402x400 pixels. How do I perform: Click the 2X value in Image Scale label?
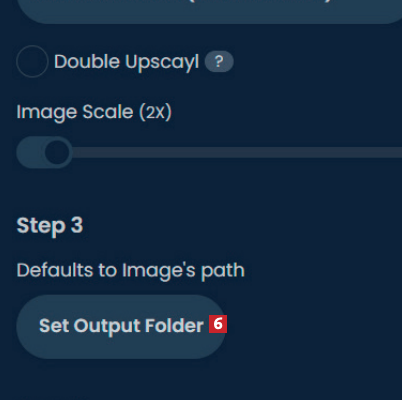155,112
